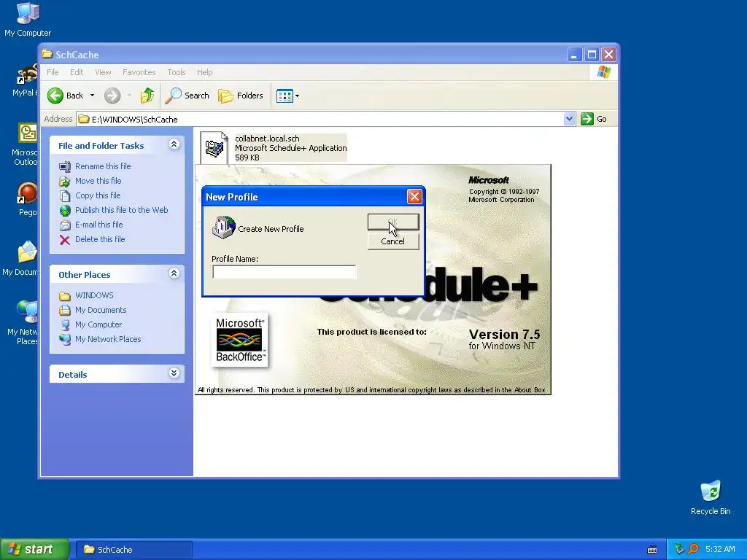Click the My Network Places sidebar icon
This screenshot has height=560, width=747.
point(65,340)
